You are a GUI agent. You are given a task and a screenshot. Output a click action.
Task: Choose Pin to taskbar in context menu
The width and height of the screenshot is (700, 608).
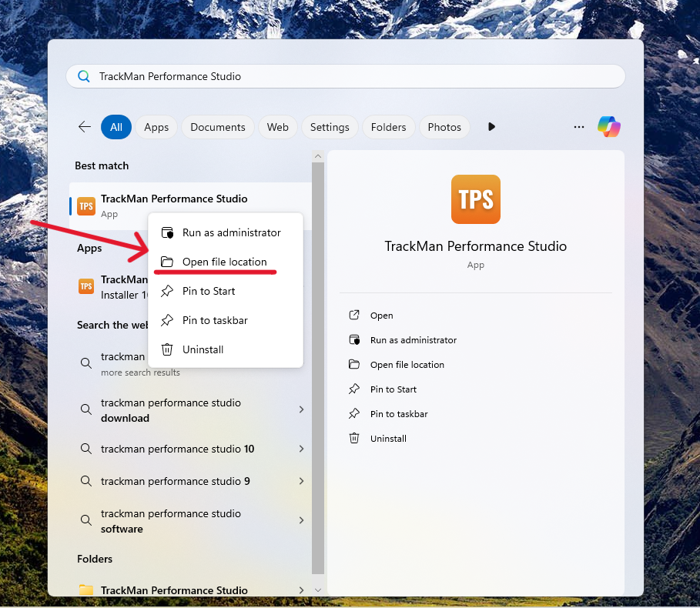[226, 320]
